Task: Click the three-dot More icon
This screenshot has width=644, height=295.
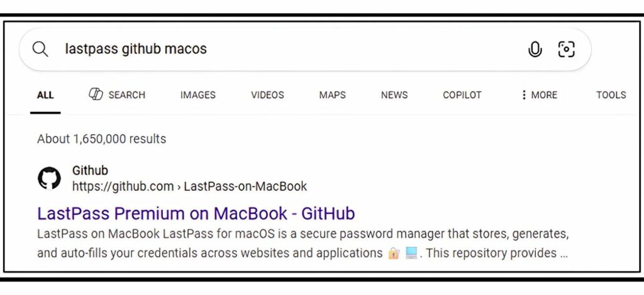Action: coord(524,95)
